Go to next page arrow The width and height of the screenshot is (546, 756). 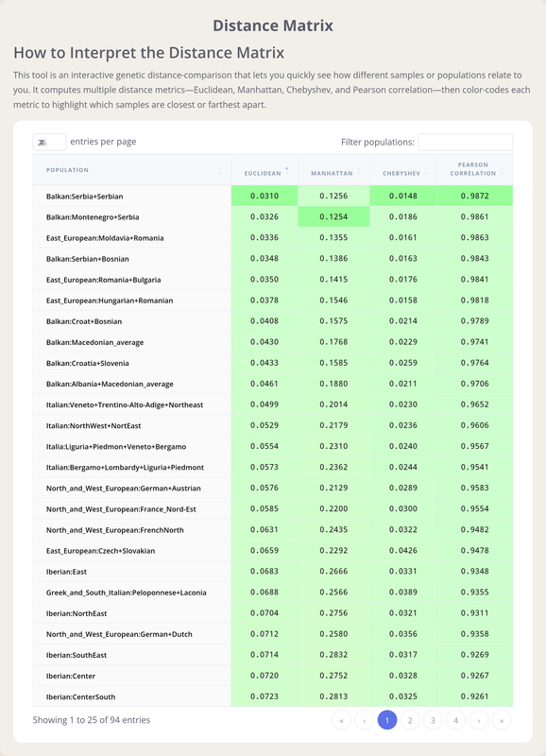tap(479, 720)
